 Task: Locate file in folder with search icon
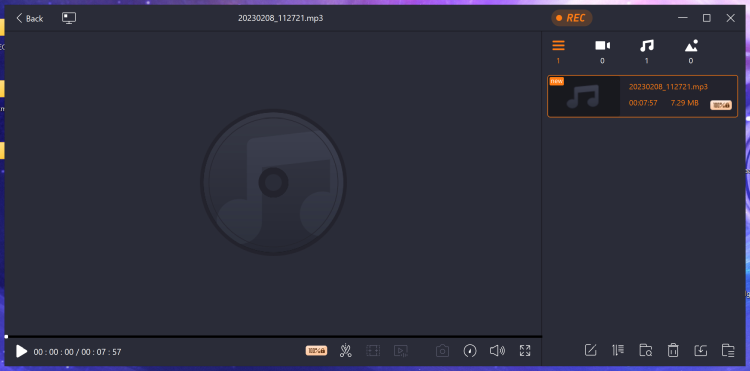click(x=645, y=350)
